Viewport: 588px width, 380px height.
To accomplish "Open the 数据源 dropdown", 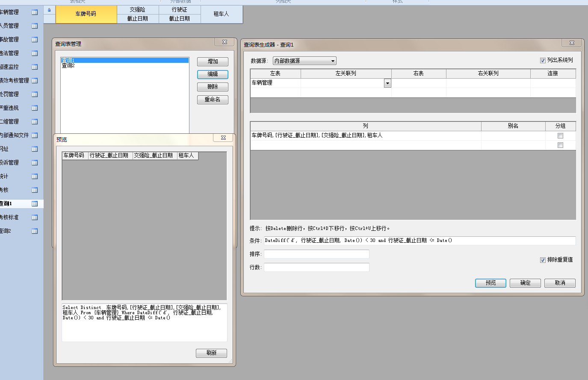I will (304, 61).
